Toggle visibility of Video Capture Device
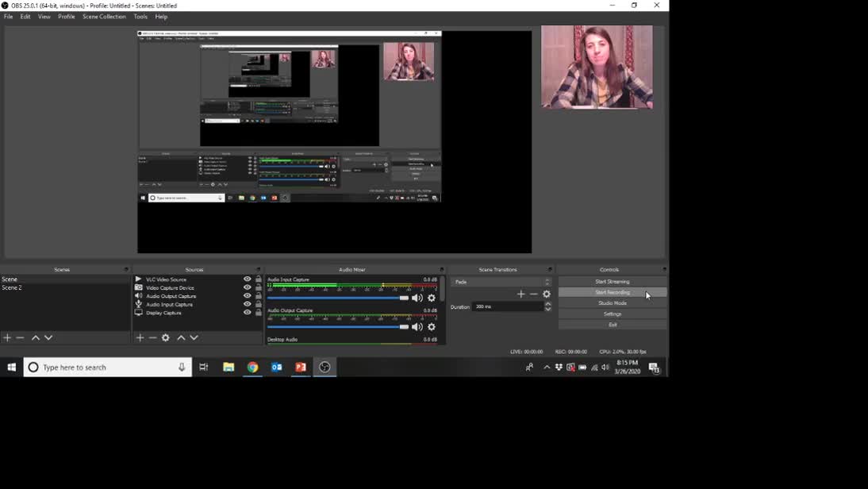 pos(248,287)
